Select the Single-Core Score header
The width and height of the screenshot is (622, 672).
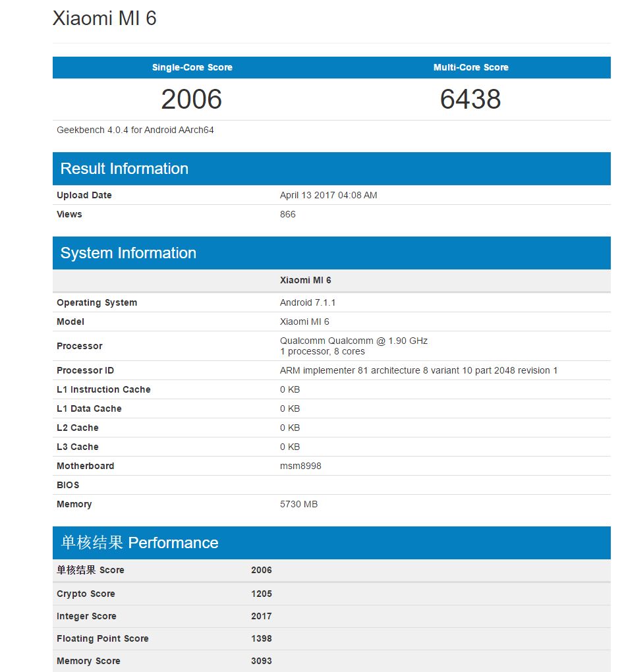pos(192,67)
